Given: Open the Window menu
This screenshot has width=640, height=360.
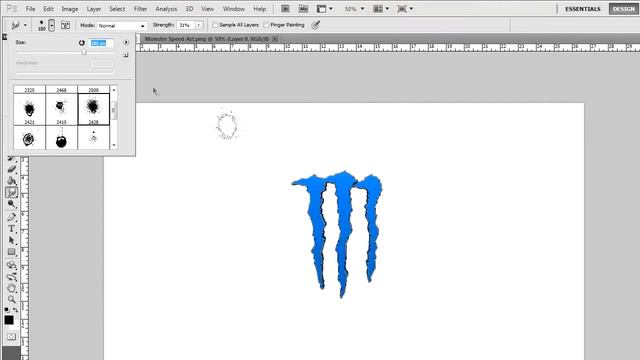Looking at the screenshot, I should [x=233, y=9].
